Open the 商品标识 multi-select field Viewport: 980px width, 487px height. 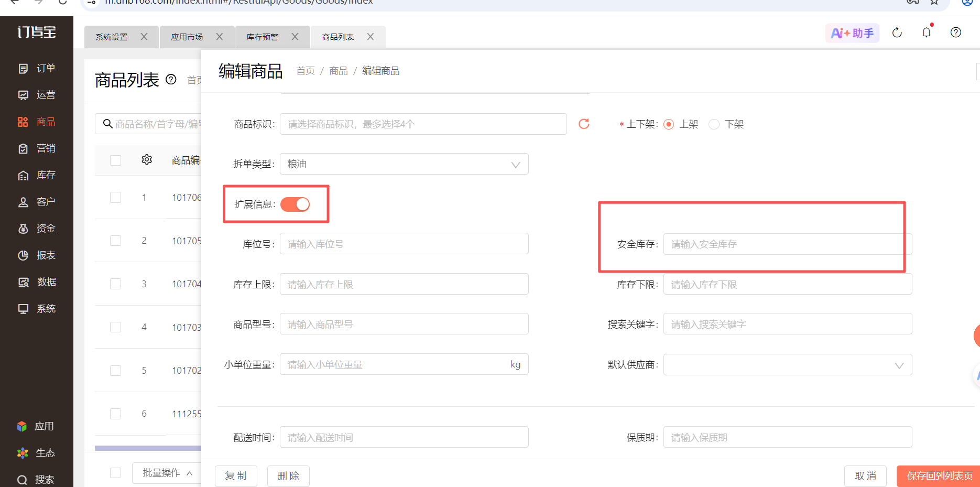423,124
